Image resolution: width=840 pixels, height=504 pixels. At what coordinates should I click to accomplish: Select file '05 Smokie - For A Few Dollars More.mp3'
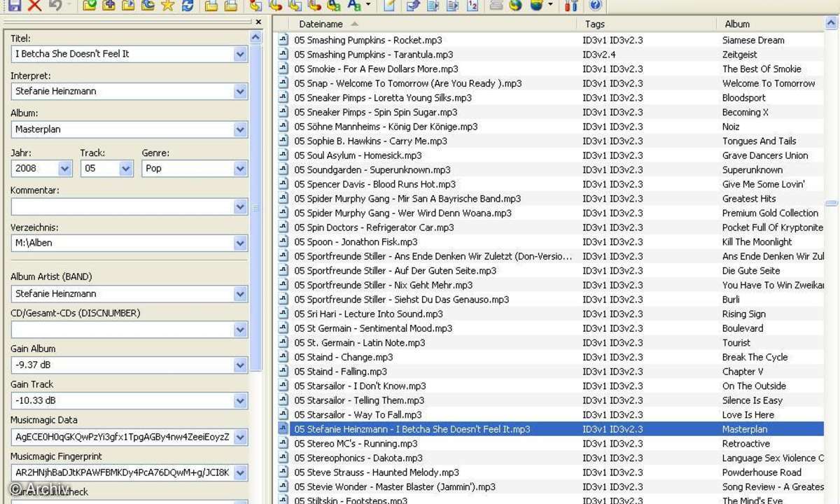point(377,69)
